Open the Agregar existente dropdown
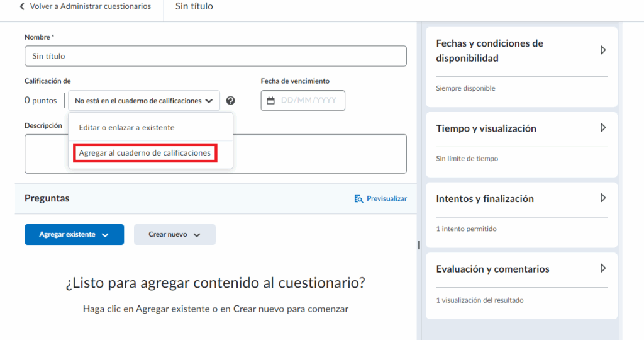Screen dimensions: 644x340 [74, 234]
